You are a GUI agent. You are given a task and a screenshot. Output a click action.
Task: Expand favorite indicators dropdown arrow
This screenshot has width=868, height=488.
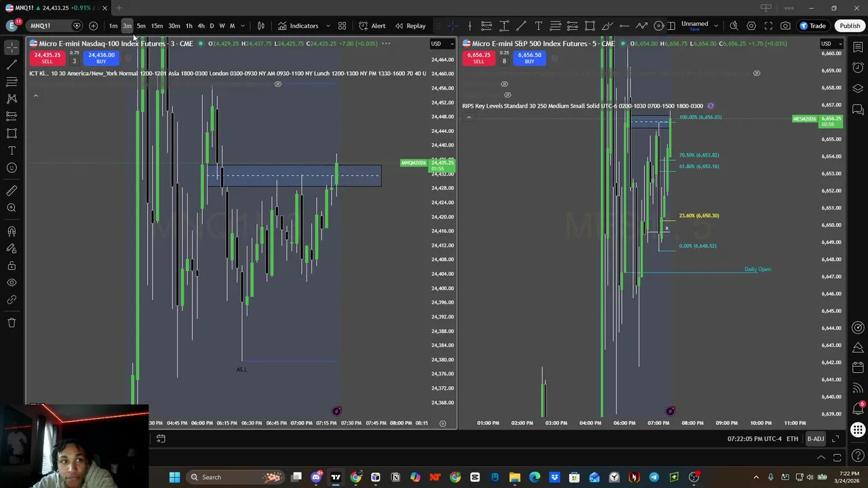pyautogui.click(x=328, y=26)
